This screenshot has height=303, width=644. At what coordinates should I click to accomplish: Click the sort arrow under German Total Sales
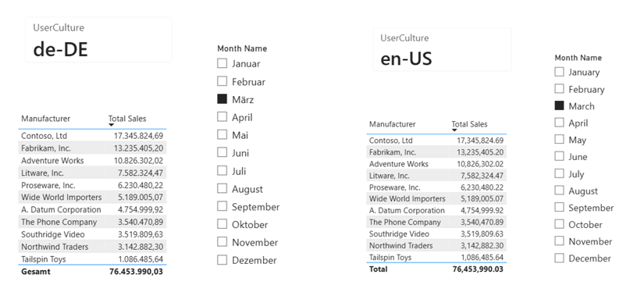(x=111, y=125)
